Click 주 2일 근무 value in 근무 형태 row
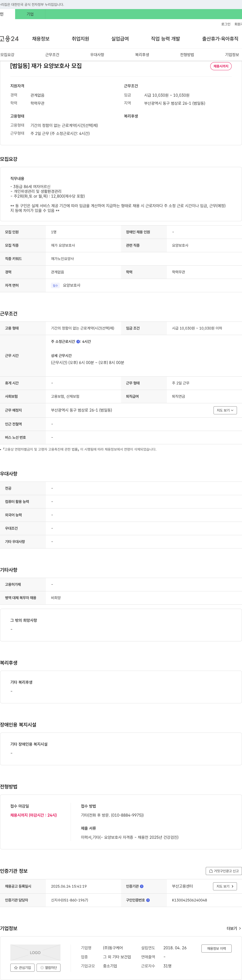The height and width of the screenshot is (980, 242). [x=181, y=383]
